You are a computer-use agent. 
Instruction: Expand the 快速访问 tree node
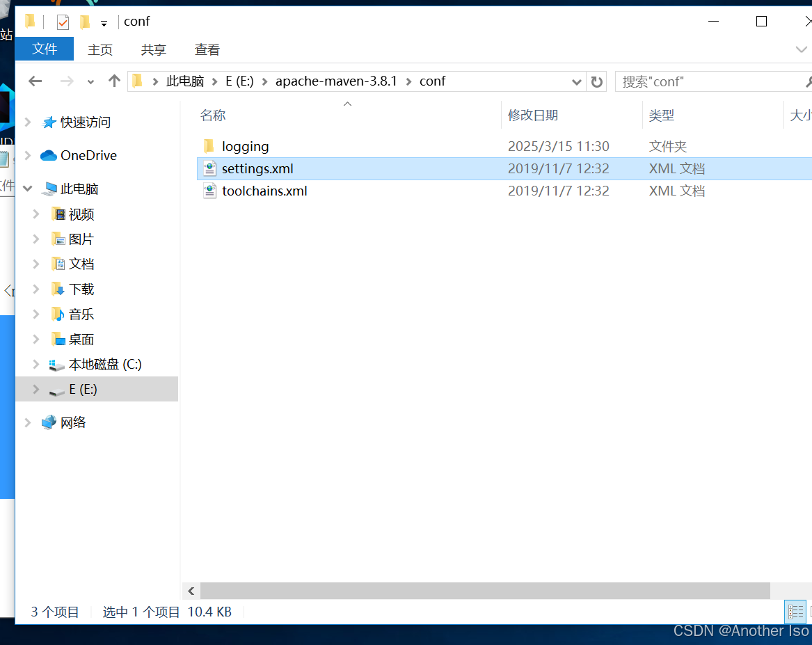tap(28, 122)
